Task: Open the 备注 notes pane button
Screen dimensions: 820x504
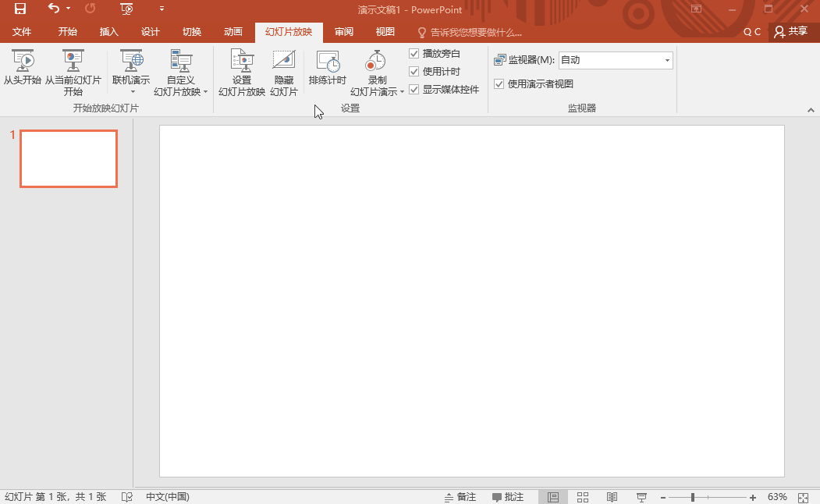Action: pyautogui.click(x=460, y=497)
